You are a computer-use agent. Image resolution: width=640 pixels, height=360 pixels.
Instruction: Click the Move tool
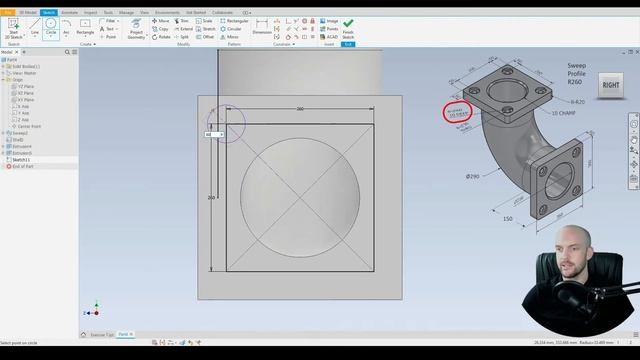click(161, 21)
